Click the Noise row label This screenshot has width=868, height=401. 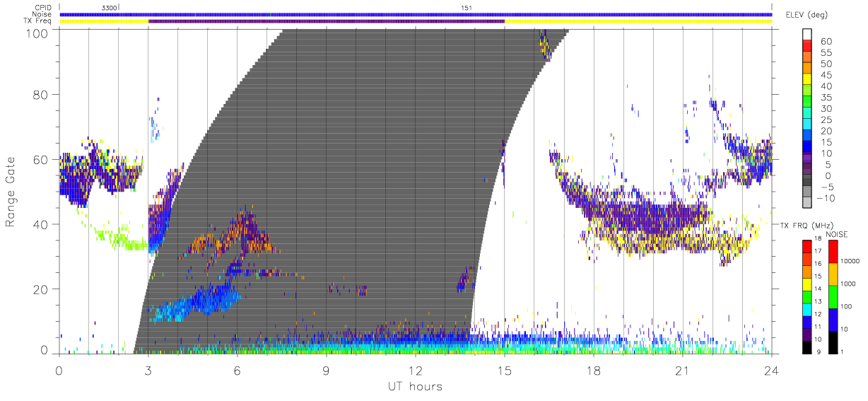tap(42, 14)
